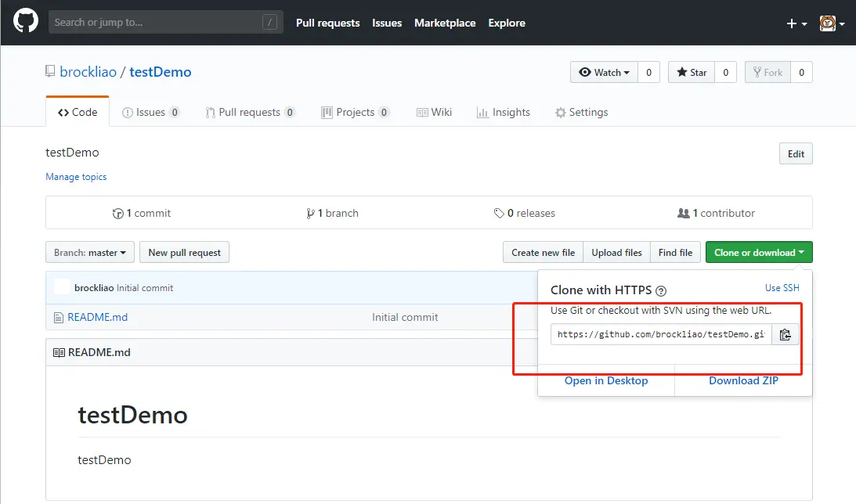Click the testDemo description text
Viewport: 856px width, 504px height.
[x=72, y=152]
